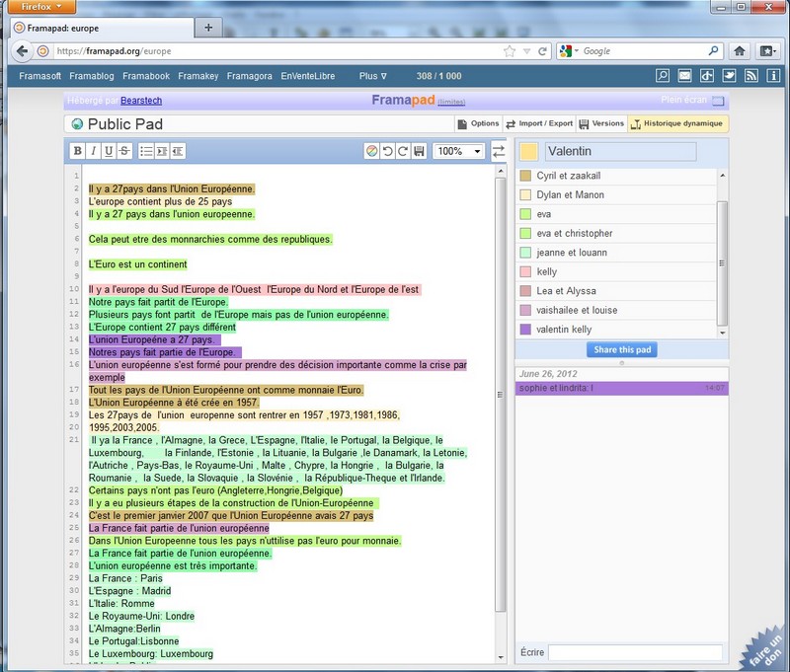Toggle bold formatting in the pad toolbar
The height and width of the screenshot is (672, 790).
pos(78,151)
